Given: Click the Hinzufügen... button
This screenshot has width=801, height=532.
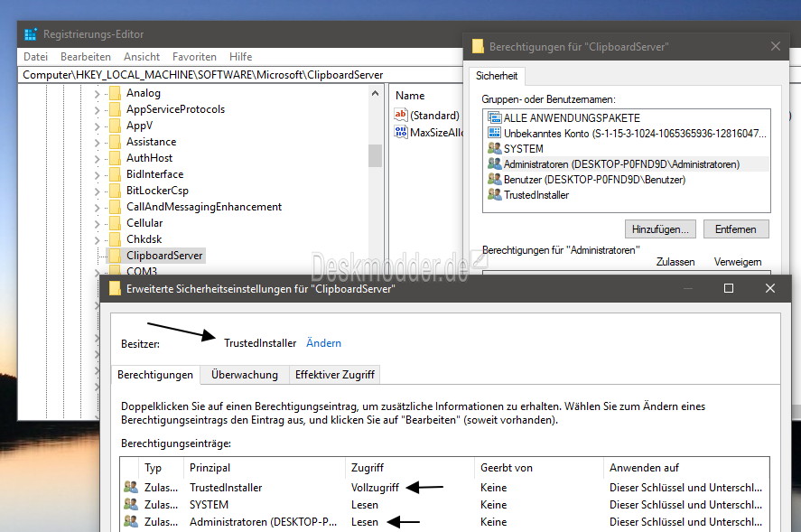Looking at the screenshot, I should [x=660, y=229].
